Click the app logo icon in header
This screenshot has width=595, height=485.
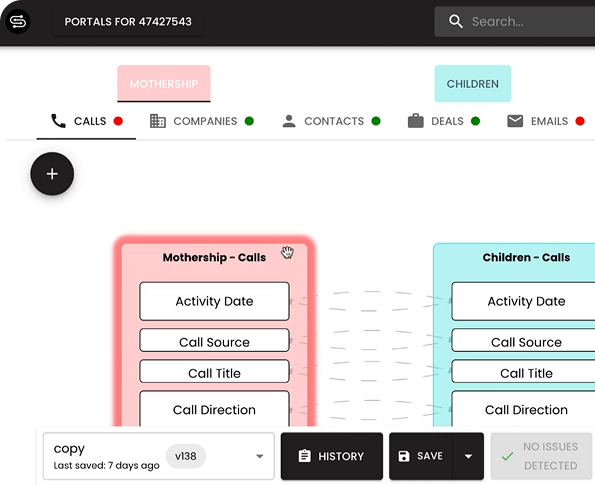pos(18,22)
